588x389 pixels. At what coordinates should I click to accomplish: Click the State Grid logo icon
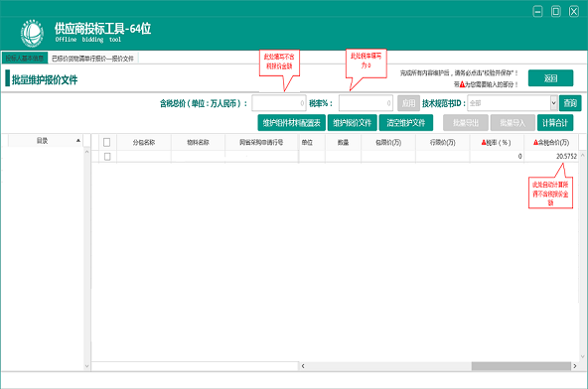point(32,34)
